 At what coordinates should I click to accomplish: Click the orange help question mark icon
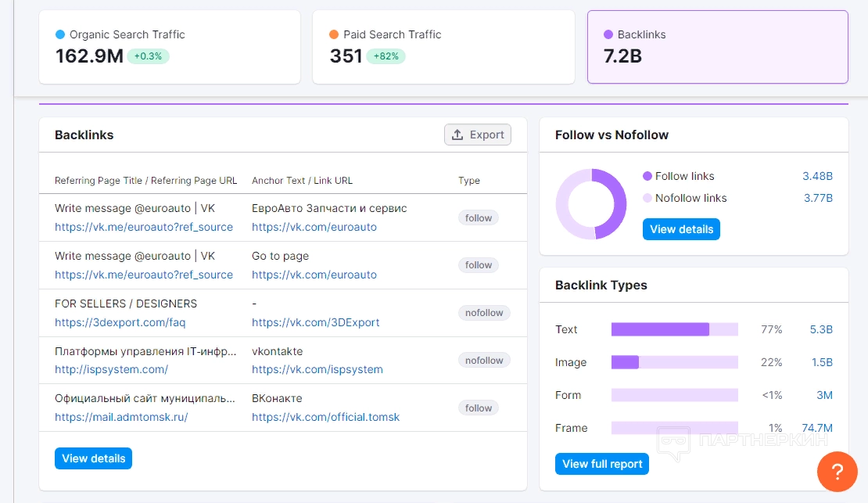pos(837,472)
